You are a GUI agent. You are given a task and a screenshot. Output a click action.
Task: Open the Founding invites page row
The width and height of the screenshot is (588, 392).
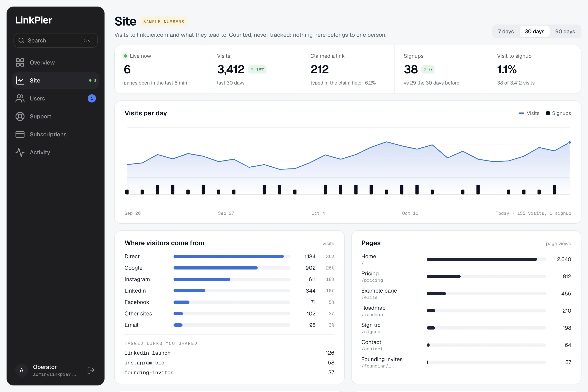(x=466, y=362)
